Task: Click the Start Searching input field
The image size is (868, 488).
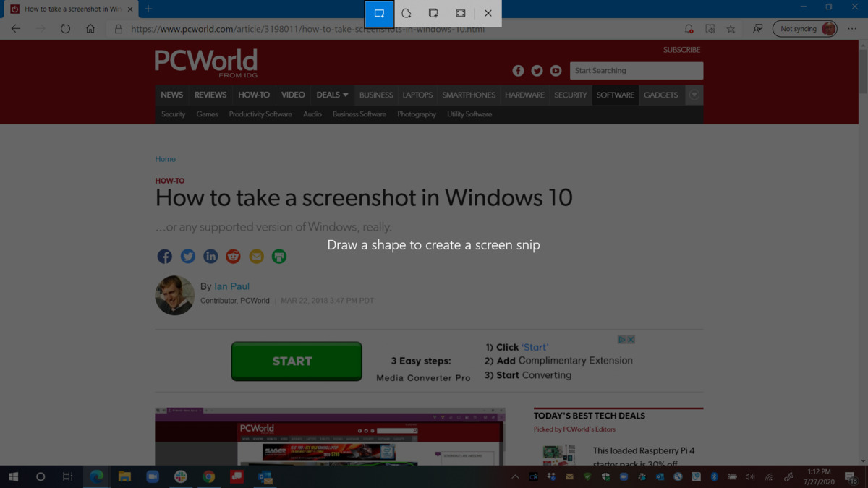Action: [x=637, y=70]
